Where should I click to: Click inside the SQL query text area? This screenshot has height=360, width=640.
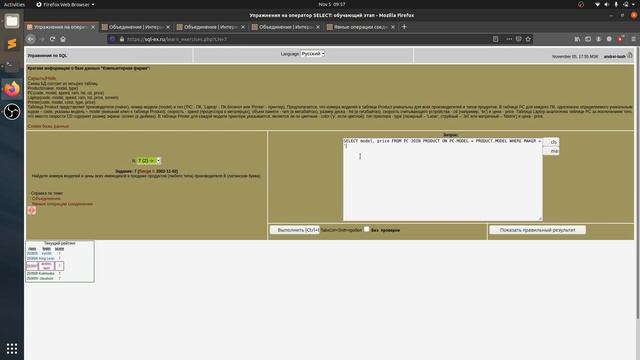(x=442, y=180)
